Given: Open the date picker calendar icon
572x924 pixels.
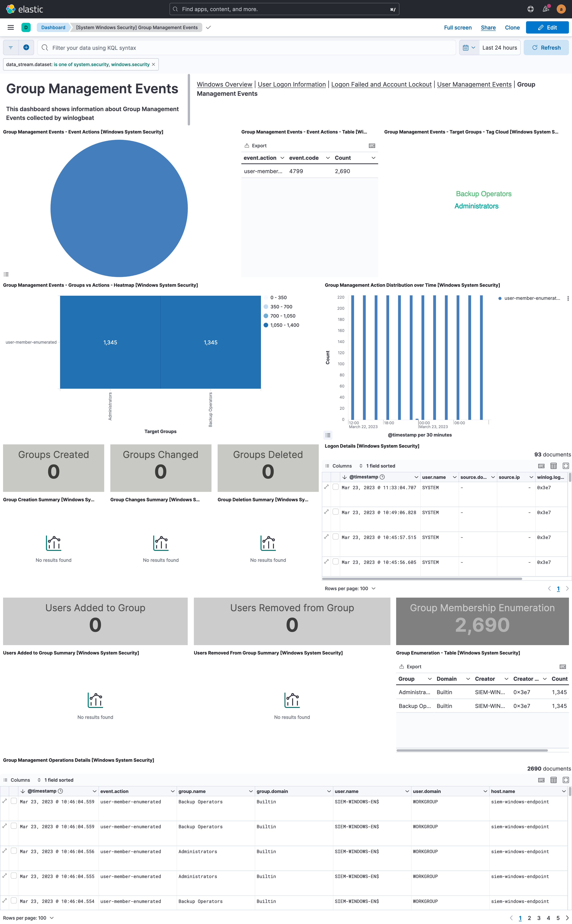Looking at the screenshot, I should point(466,47).
